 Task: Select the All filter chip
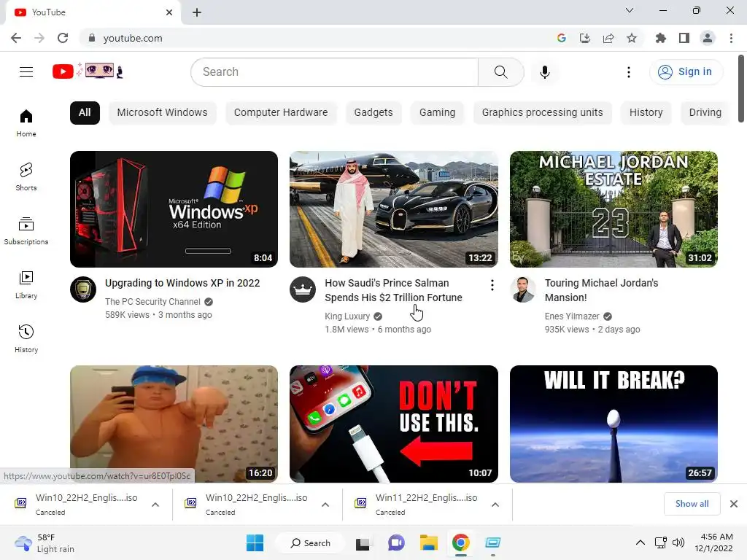85,113
